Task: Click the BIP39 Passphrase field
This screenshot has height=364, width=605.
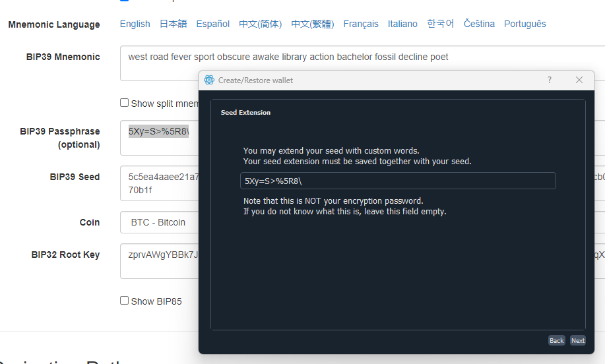Action: 159,138
